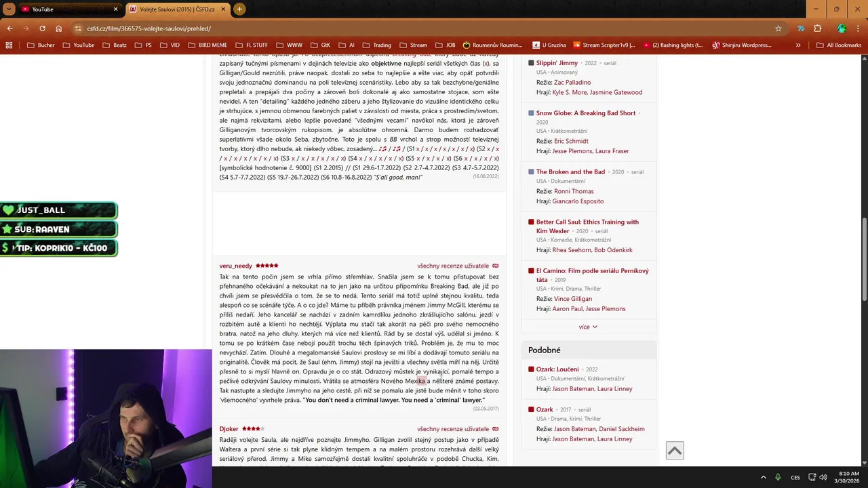This screenshot has width=868, height=488.
Task: Bookmark this page with star icon
Action: click(x=778, y=28)
